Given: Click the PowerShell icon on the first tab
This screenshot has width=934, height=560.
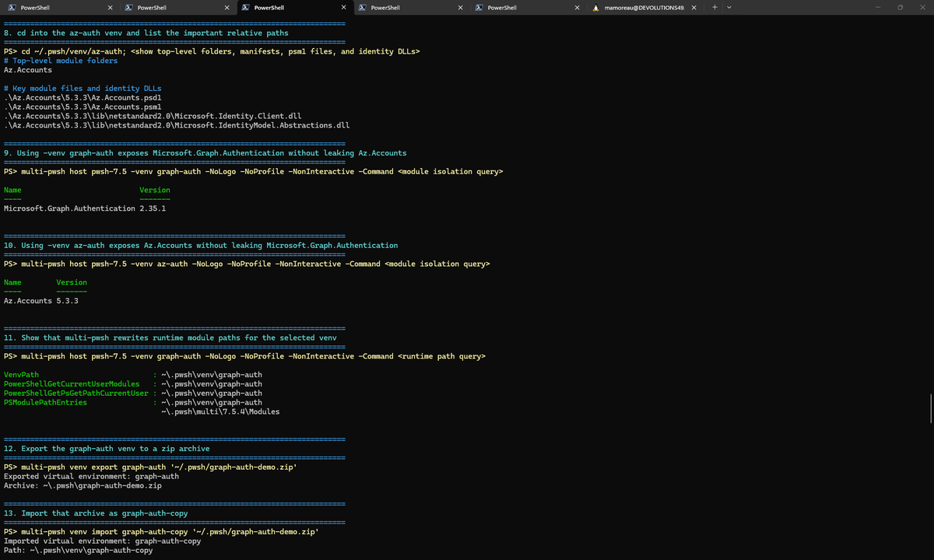Looking at the screenshot, I should 11,7.
